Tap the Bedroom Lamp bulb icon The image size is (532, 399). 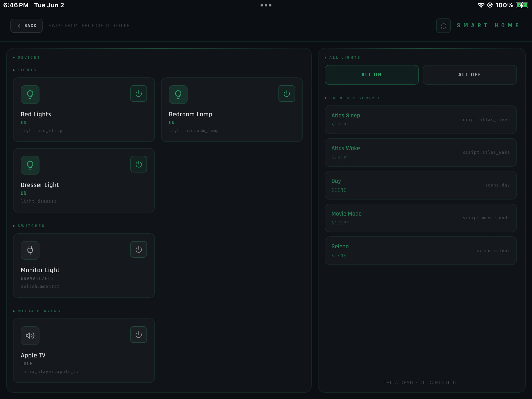(178, 94)
